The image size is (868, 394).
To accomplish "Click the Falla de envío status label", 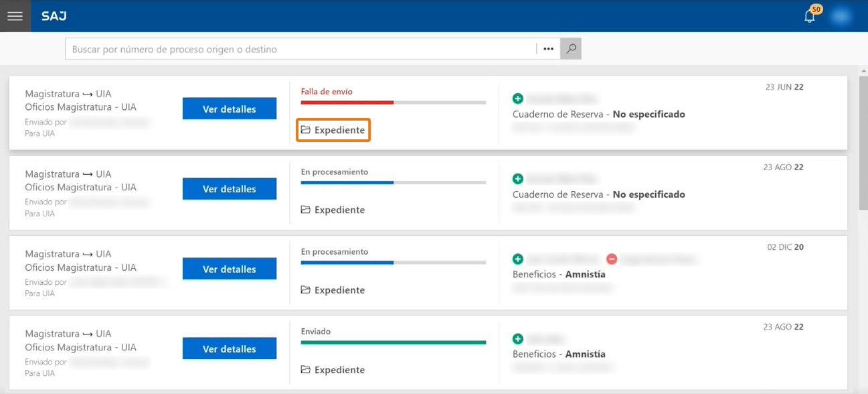I will pos(327,92).
